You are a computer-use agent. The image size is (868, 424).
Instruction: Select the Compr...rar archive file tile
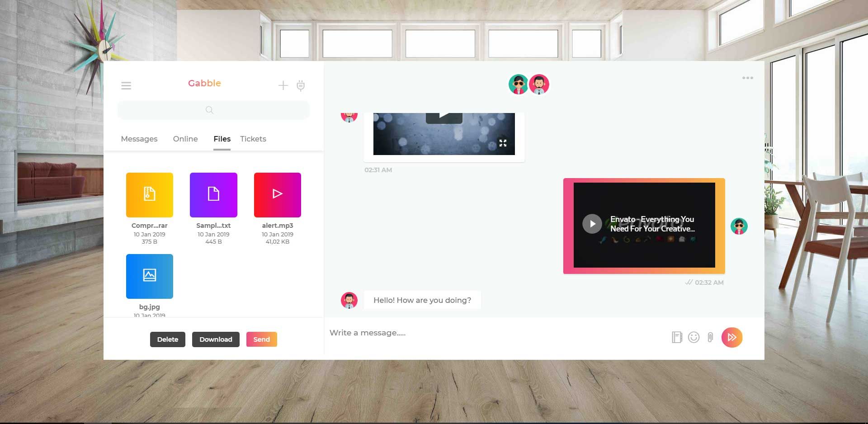pyautogui.click(x=150, y=195)
